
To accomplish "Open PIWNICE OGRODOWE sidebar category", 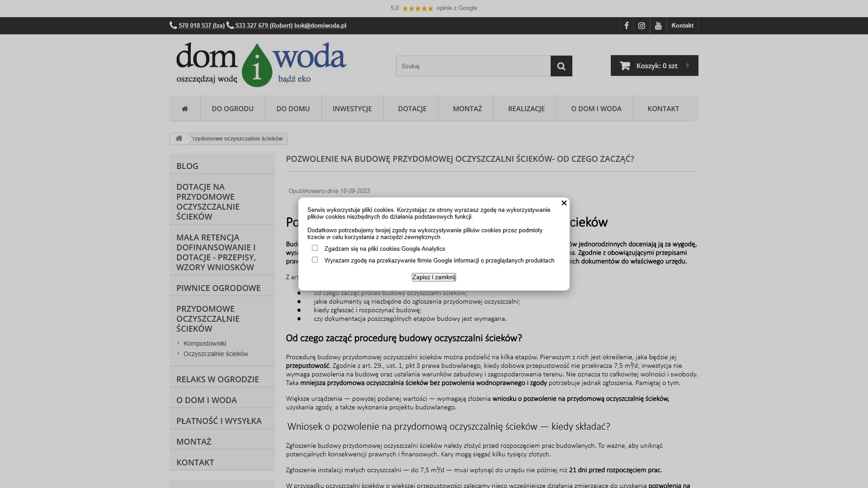I will (x=218, y=288).
